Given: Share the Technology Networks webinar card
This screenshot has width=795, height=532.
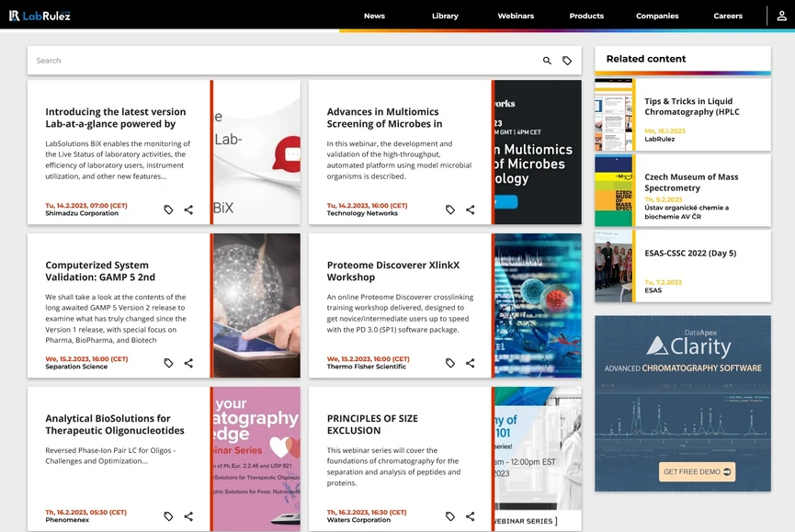Looking at the screenshot, I should (x=470, y=209).
